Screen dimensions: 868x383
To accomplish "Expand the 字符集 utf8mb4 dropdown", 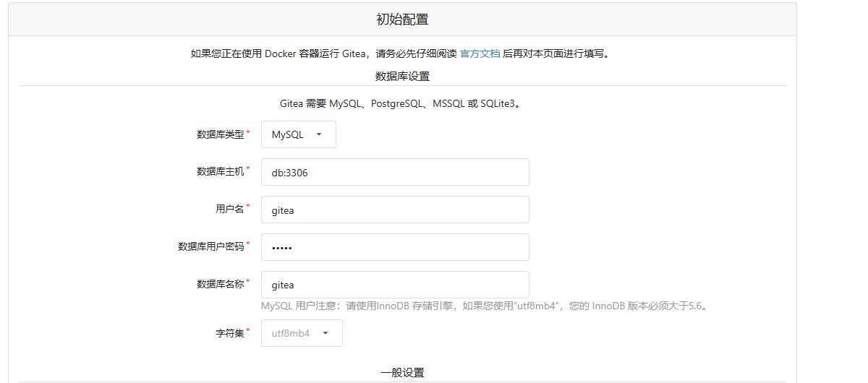I will pyautogui.click(x=302, y=333).
